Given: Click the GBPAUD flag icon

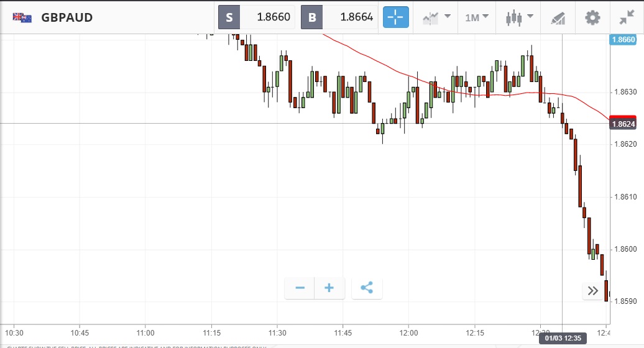Looking at the screenshot, I should click(22, 17).
